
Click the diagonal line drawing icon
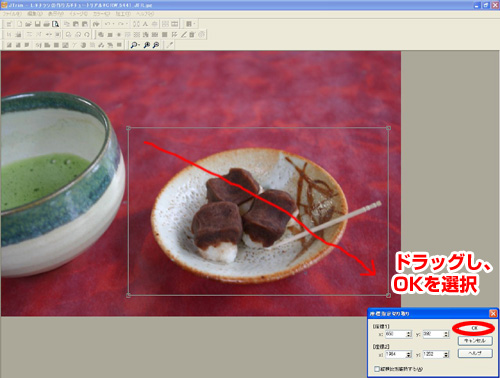tap(184, 34)
